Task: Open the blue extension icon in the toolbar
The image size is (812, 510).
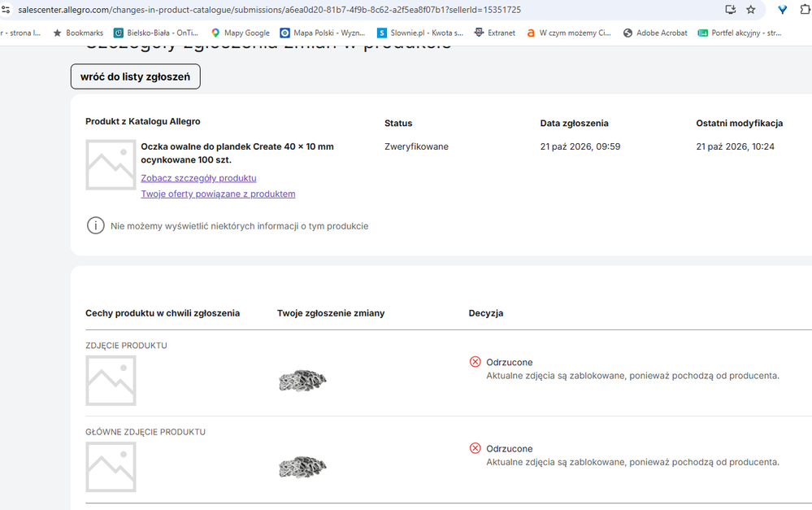Action: coord(783,9)
